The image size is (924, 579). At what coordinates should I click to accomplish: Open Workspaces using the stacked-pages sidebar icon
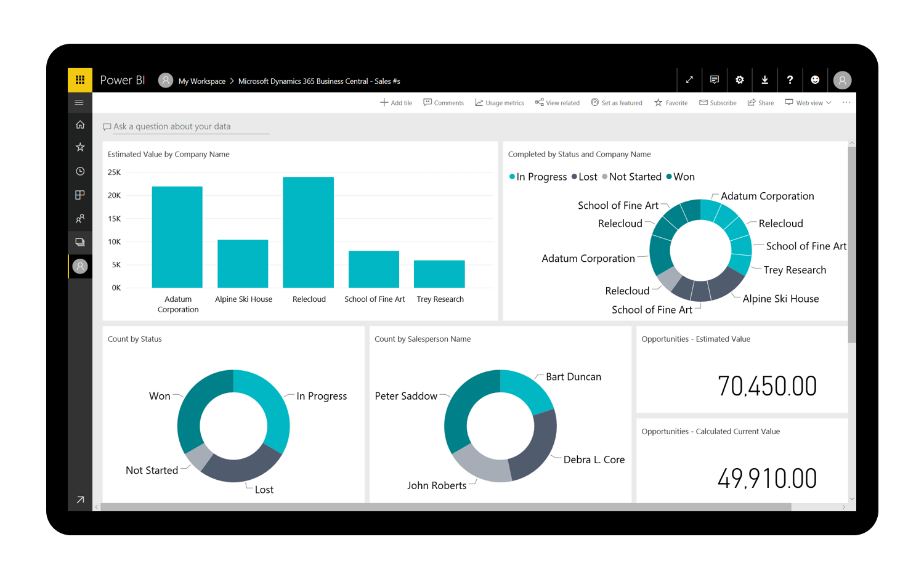pos(79,242)
